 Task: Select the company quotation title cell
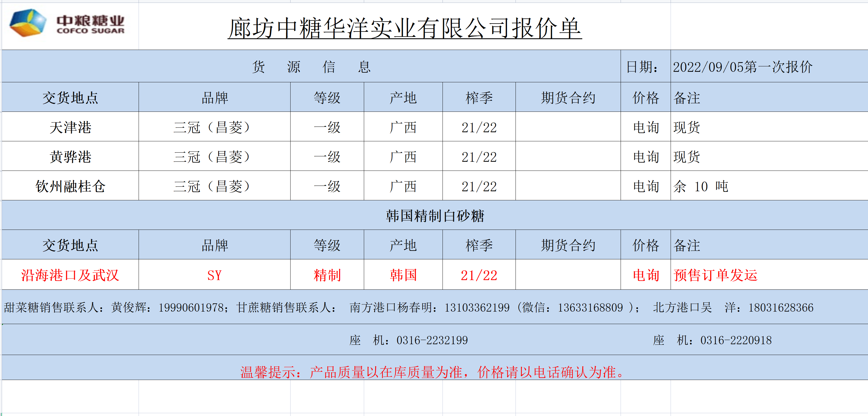tap(404, 28)
